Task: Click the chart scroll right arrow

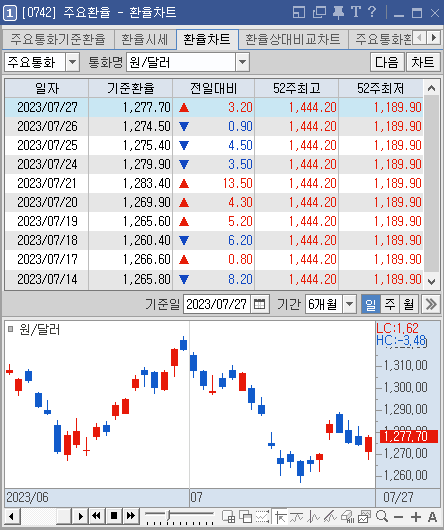Action: pyautogui.click(x=80, y=516)
